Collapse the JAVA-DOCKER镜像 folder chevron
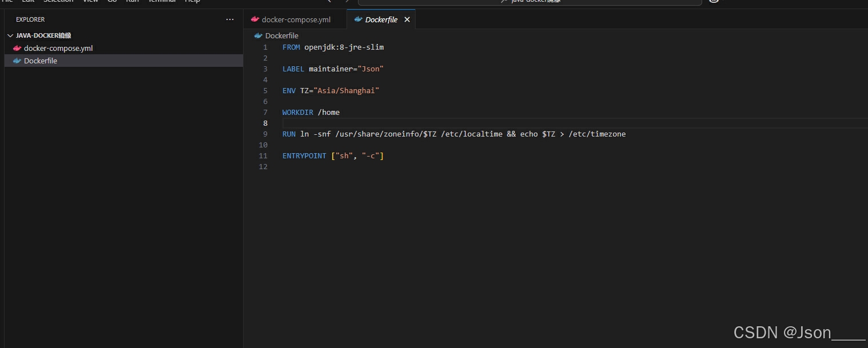The image size is (868, 348). click(x=10, y=35)
